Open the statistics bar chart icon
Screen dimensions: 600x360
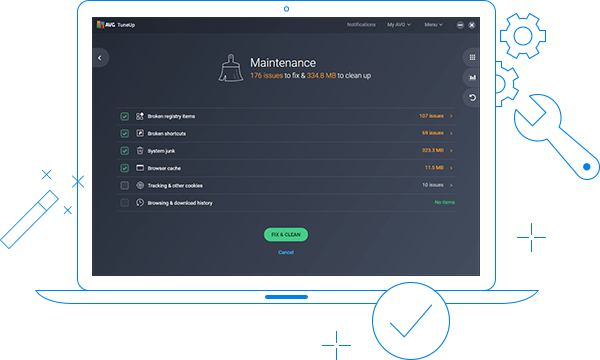[x=472, y=77]
